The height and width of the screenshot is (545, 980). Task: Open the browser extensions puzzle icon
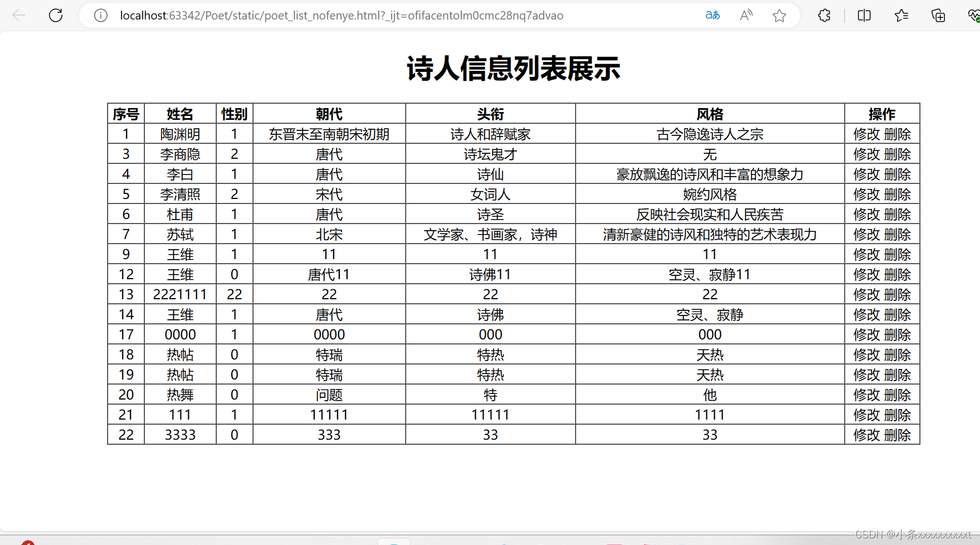pyautogui.click(x=825, y=16)
